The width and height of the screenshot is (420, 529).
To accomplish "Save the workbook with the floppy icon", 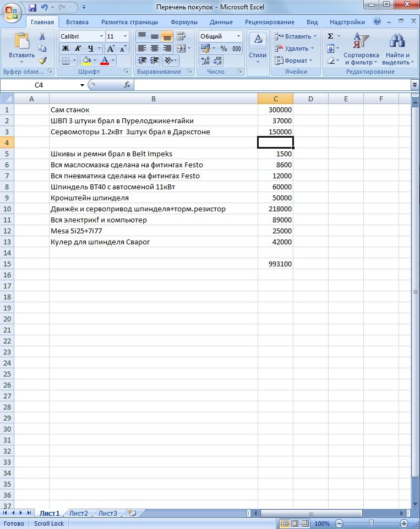I will tap(32, 7).
